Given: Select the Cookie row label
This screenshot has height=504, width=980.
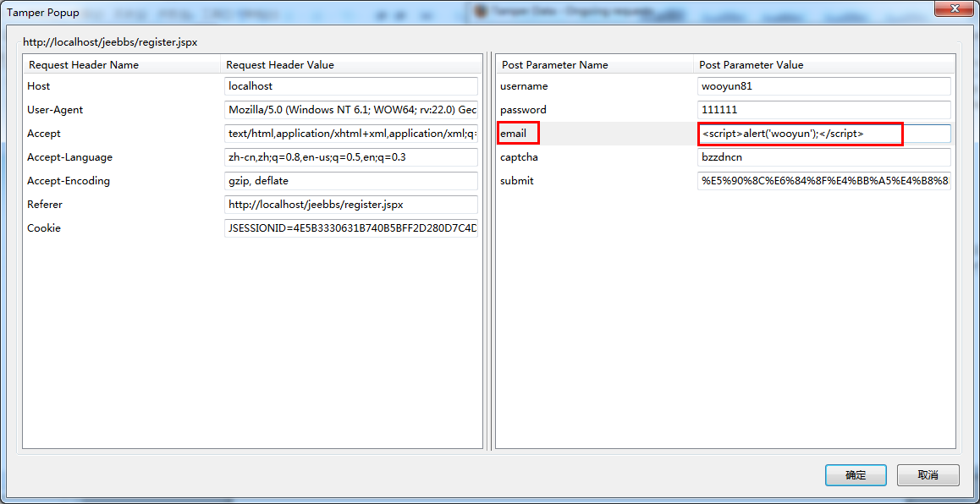Looking at the screenshot, I should [44, 228].
